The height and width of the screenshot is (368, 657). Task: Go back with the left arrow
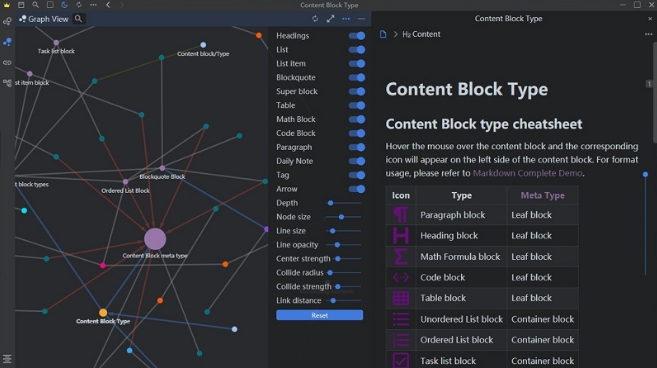coord(108,5)
